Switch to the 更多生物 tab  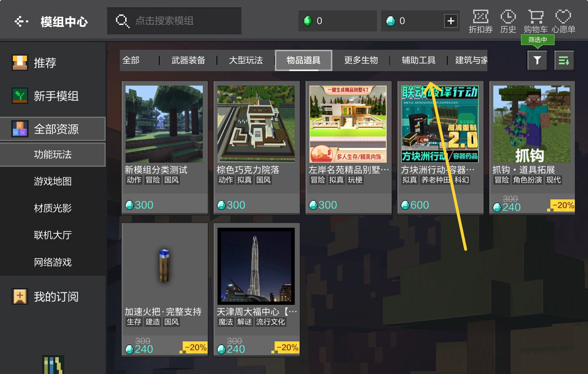pos(361,60)
